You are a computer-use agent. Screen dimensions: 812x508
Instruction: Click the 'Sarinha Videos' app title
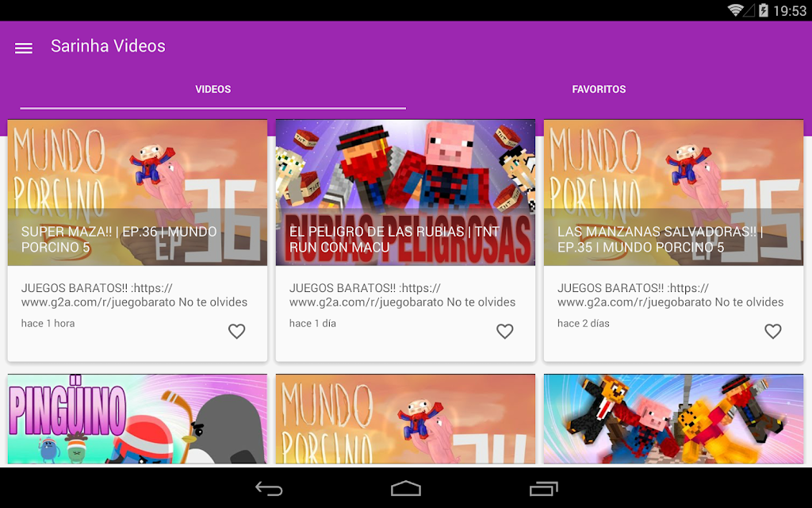pos(108,46)
